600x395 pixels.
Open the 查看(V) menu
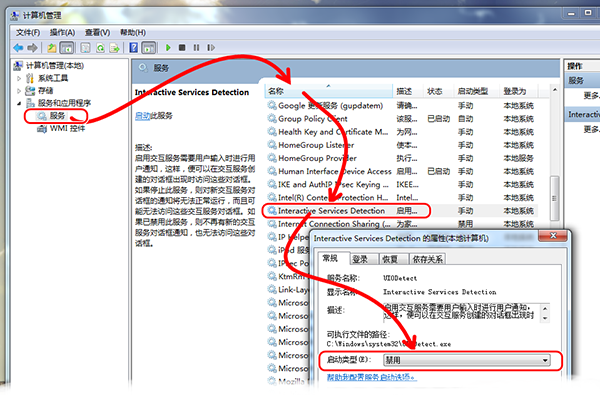pos(97,33)
